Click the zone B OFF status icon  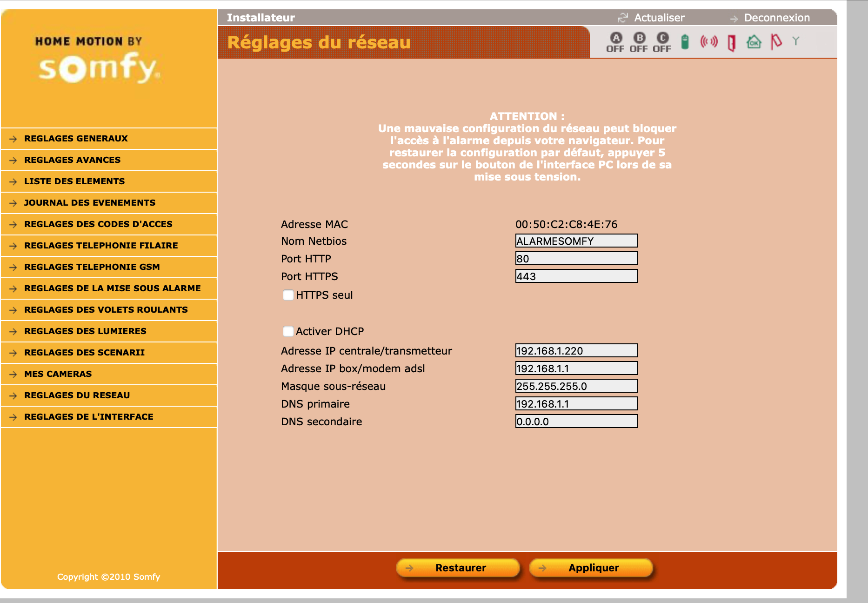tap(639, 42)
